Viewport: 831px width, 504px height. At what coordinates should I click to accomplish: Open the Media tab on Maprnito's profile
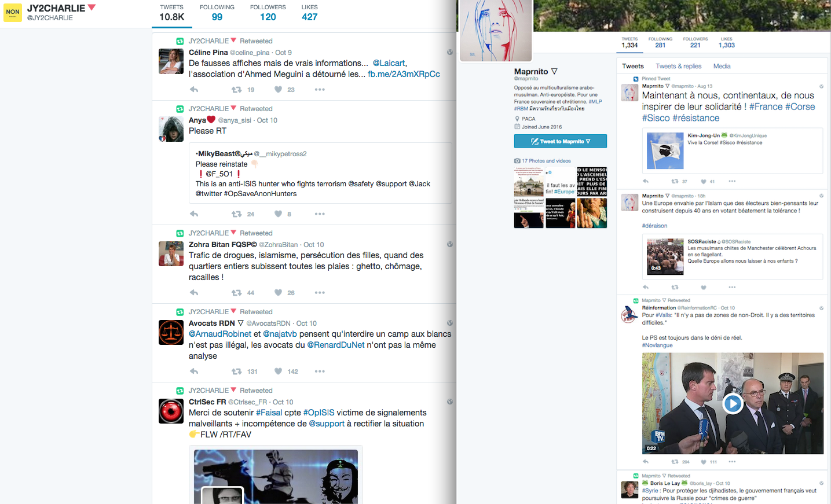click(722, 67)
